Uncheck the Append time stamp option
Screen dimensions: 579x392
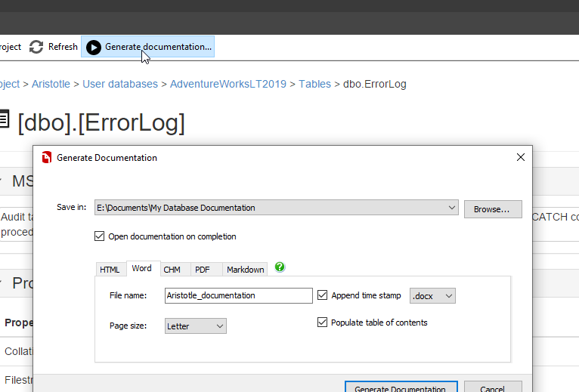pos(323,295)
